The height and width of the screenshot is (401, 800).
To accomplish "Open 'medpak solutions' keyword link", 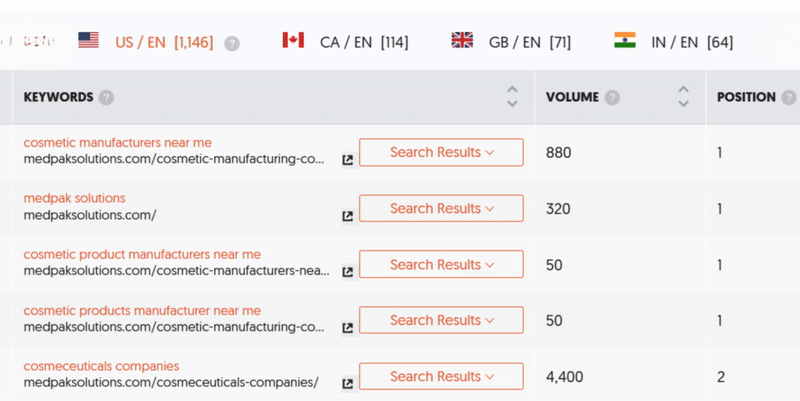I will coord(74,198).
